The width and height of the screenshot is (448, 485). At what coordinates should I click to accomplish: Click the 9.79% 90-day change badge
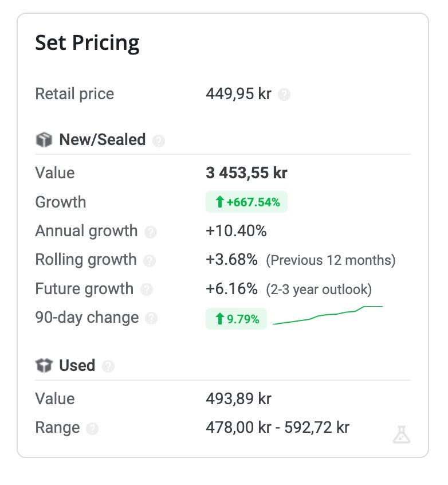point(236,319)
